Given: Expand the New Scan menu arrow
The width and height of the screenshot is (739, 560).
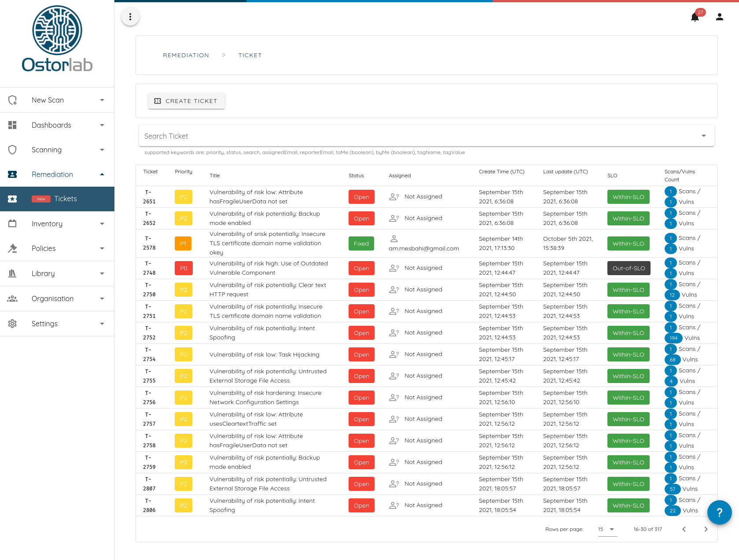Looking at the screenshot, I should (102, 100).
